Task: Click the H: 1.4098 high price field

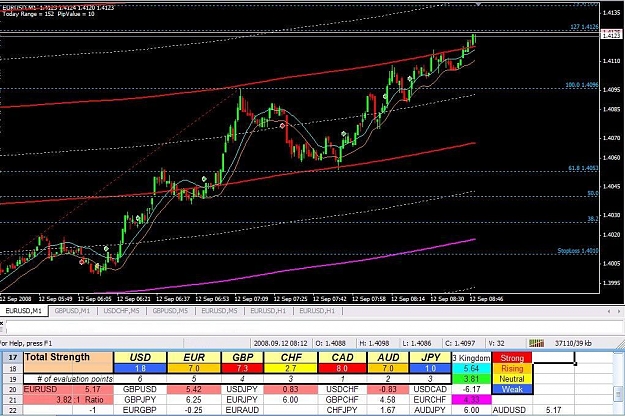Action: point(374,343)
